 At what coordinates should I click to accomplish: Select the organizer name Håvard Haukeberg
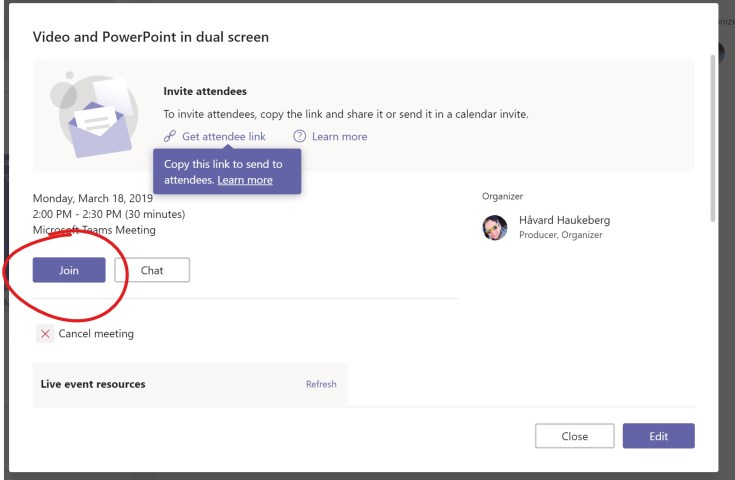[x=563, y=220]
